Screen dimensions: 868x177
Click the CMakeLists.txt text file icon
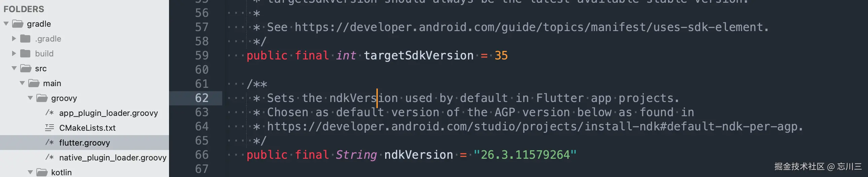point(49,128)
